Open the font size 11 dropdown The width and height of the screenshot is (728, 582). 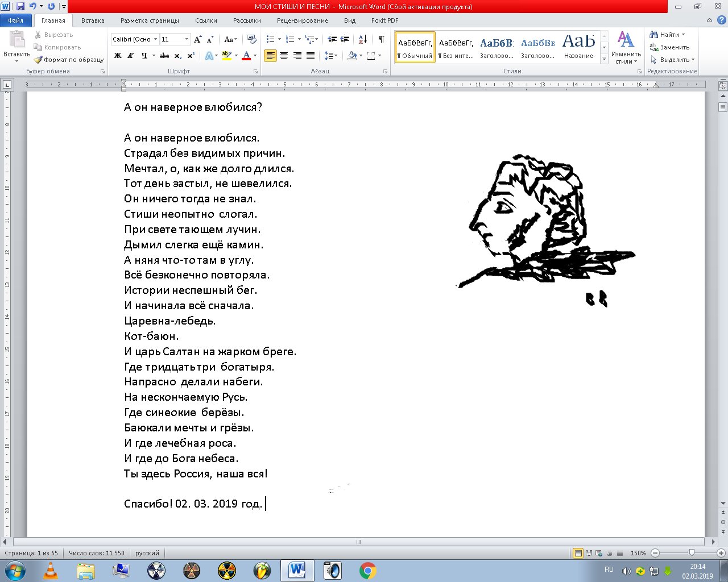187,39
